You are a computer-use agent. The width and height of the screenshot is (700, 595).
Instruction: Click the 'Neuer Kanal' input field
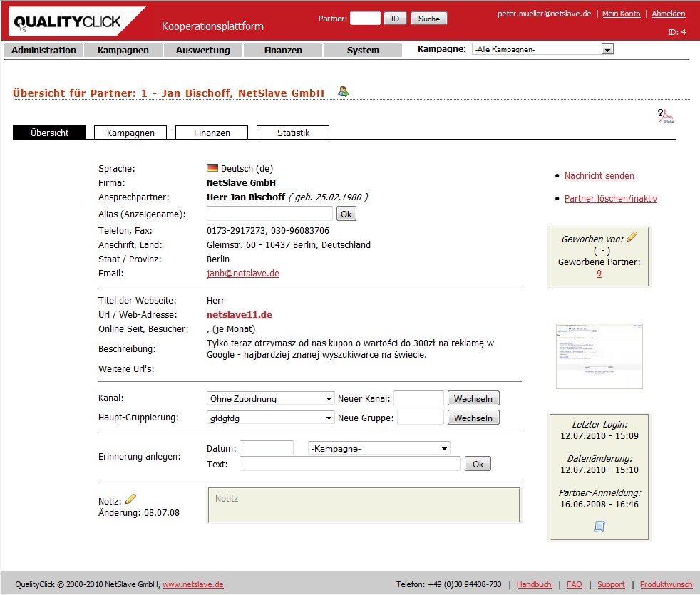pos(418,398)
